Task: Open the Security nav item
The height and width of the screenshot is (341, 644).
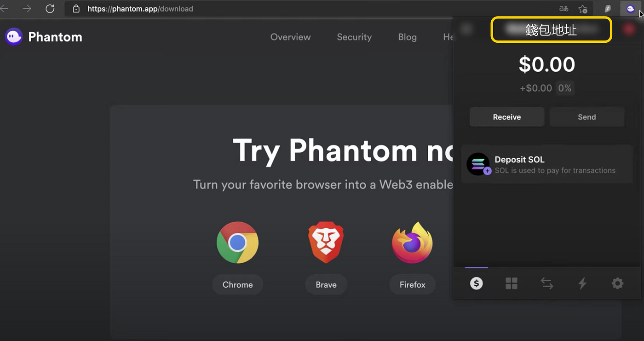Action: 354,37
